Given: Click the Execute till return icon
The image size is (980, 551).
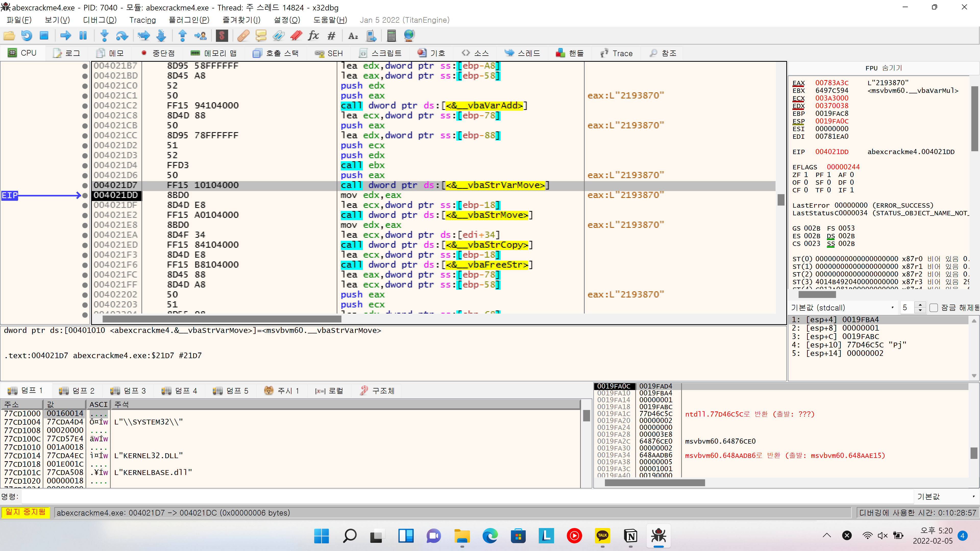Looking at the screenshot, I should tap(183, 36).
